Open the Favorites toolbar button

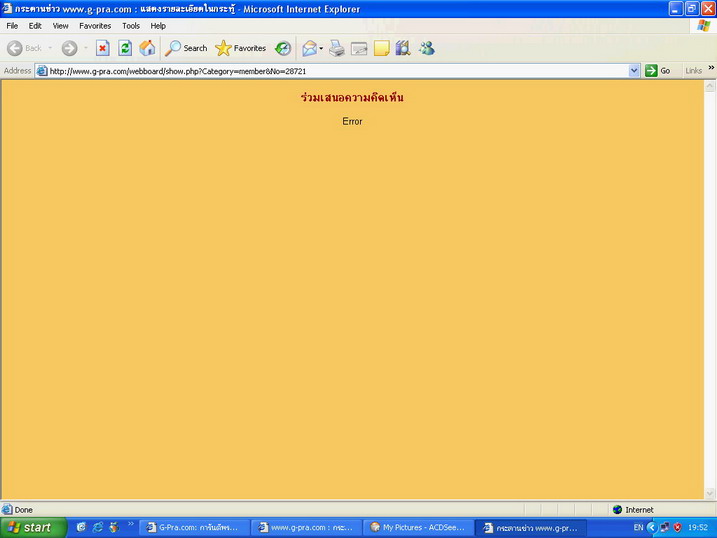[x=241, y=48]
